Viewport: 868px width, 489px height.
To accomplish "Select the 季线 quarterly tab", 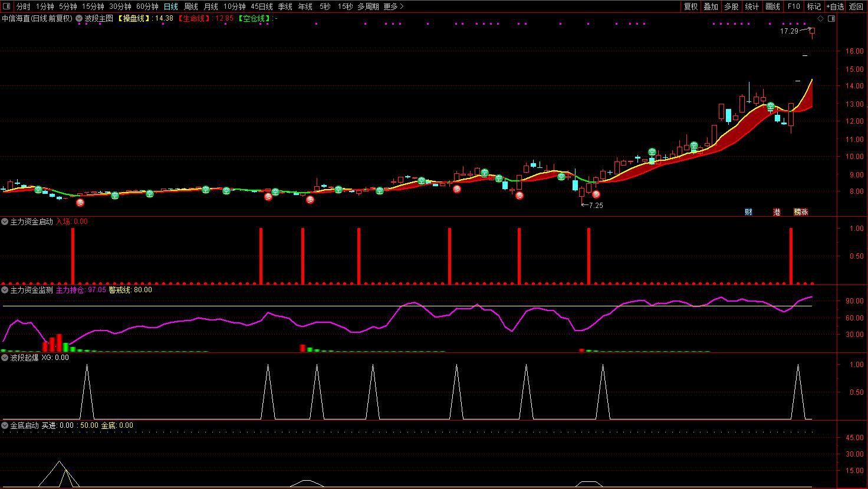I will click(x=285, y=6).
